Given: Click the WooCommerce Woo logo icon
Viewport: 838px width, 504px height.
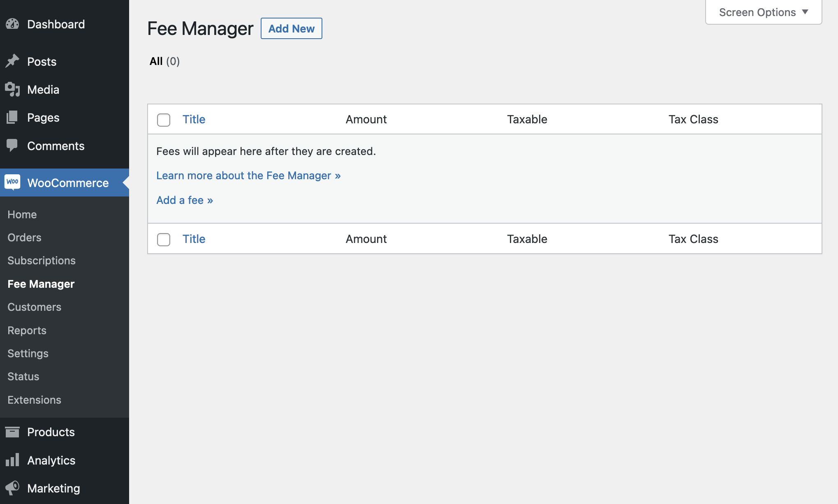Looking at the screenshot, I should 12,182.
